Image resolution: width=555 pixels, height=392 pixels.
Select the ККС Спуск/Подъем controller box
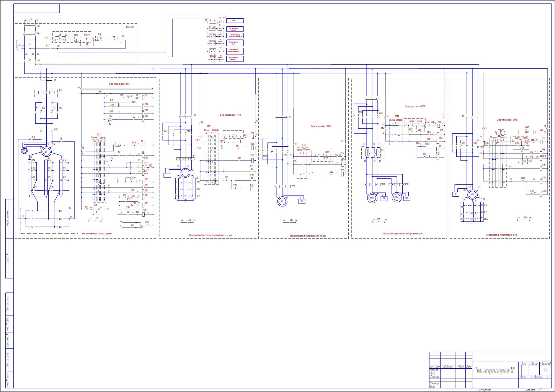pos(303,163)
